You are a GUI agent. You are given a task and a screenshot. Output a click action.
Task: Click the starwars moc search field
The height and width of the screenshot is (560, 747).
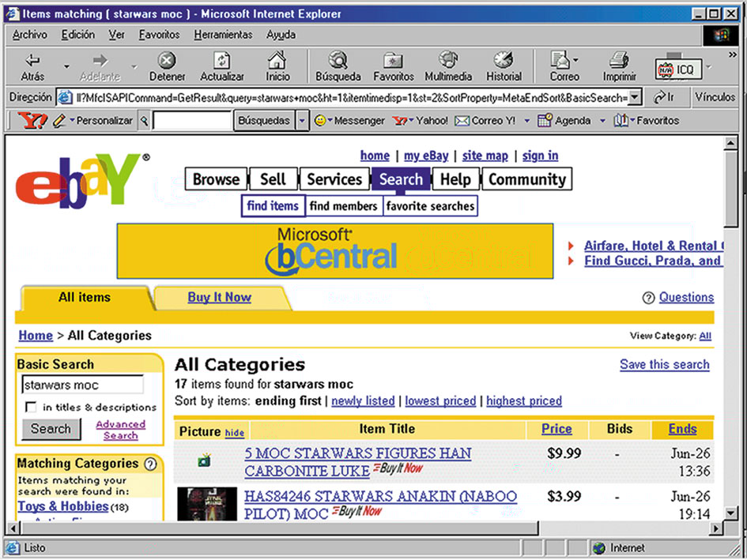pyautogui.click(x=81, y=385)
